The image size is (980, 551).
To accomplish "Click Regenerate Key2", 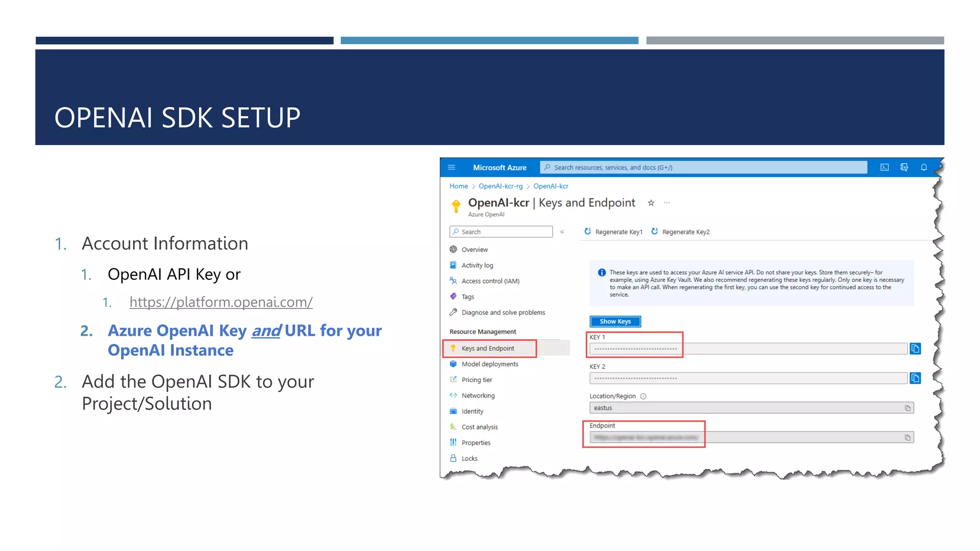I will [680, 232].
